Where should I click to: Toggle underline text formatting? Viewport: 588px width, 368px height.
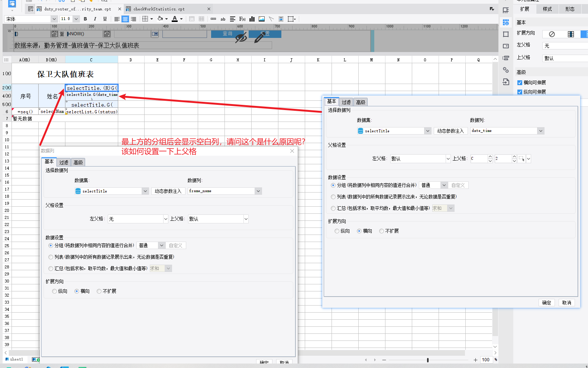pos(105,19)
